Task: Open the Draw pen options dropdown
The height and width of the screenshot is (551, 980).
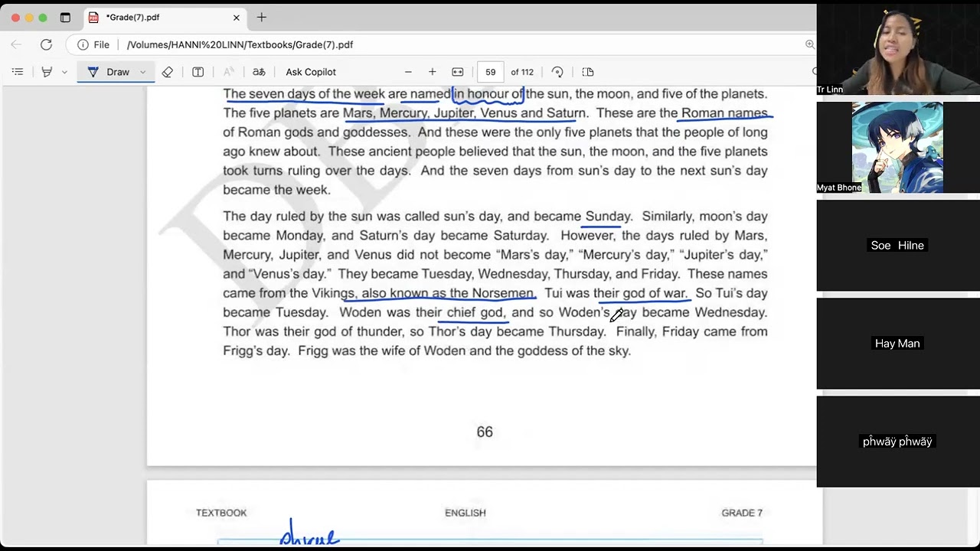Action: pyautogui.click(x=142, y=72)
